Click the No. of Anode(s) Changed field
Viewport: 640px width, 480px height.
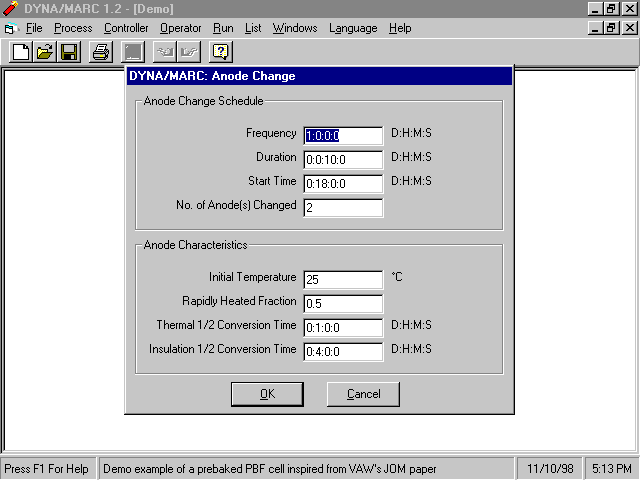click(343, 208)
